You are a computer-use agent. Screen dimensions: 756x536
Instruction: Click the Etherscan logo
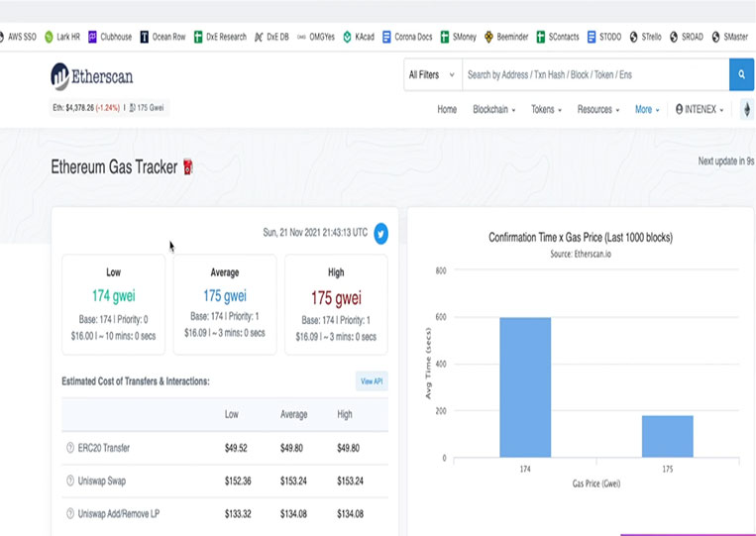click(x=91, y=76)
